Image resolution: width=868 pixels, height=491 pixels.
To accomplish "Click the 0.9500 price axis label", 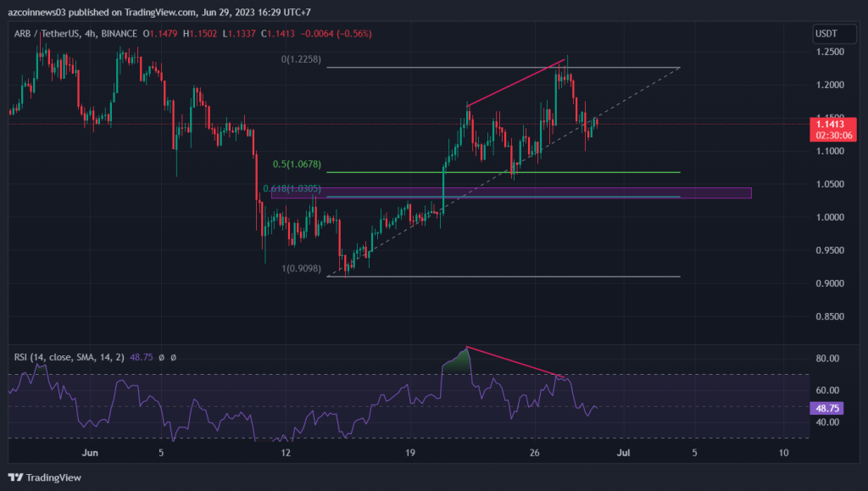I will click(x=830, y=251).
